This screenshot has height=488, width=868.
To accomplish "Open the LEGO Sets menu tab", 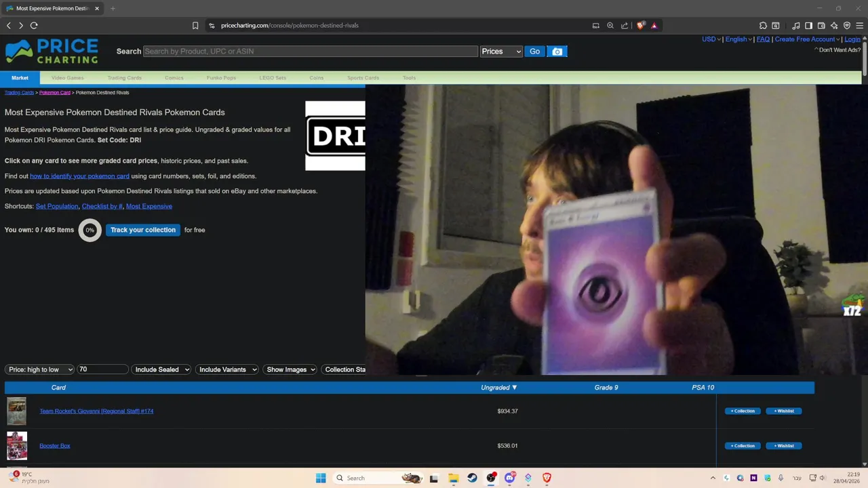I will 273,78.
